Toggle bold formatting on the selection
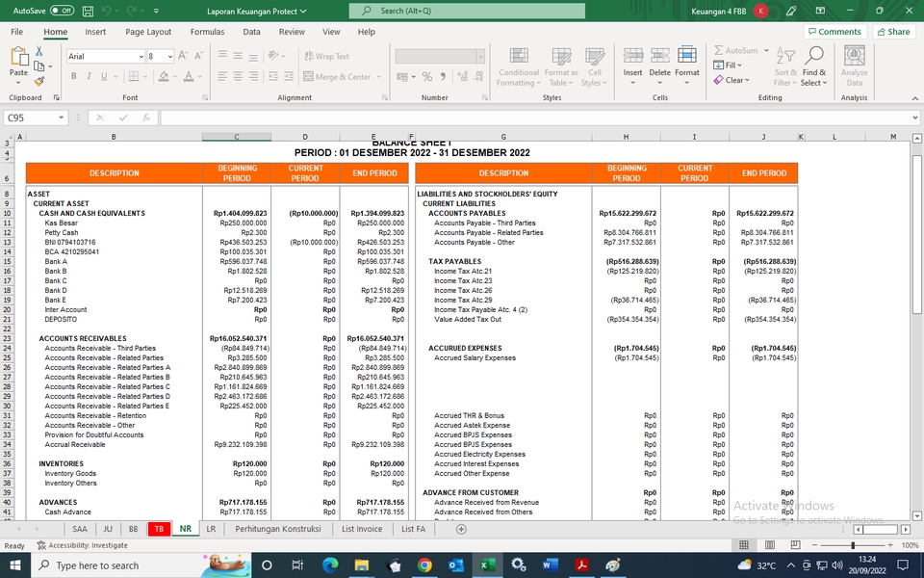 pyautogui.click(x=74, y=75)
